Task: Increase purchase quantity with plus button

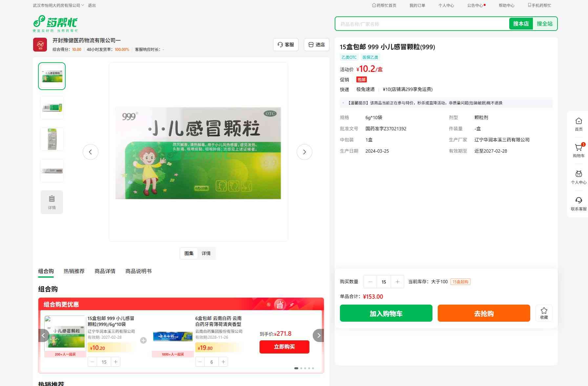Action: [x=397, y=282]
